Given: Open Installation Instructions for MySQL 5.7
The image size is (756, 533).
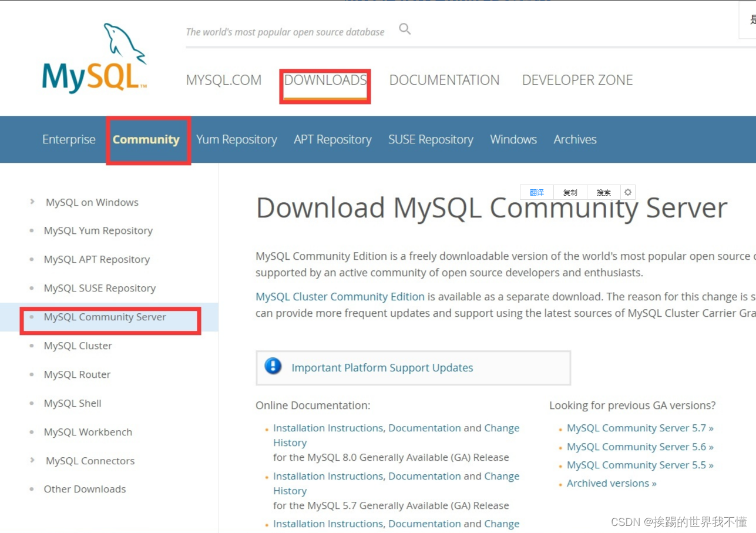Looking at the screenshot, I should tap(328, 476).
